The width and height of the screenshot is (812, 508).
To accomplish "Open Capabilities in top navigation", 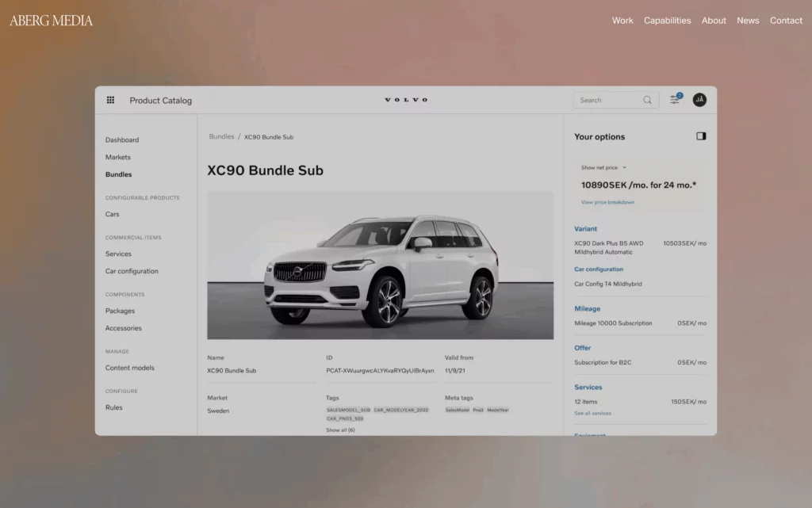I will click(x=667, y=21).
